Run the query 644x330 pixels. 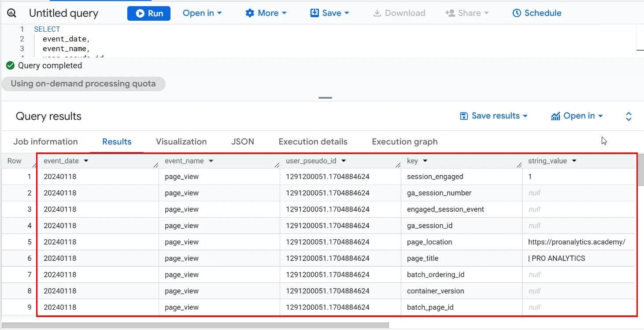(149, 13)
